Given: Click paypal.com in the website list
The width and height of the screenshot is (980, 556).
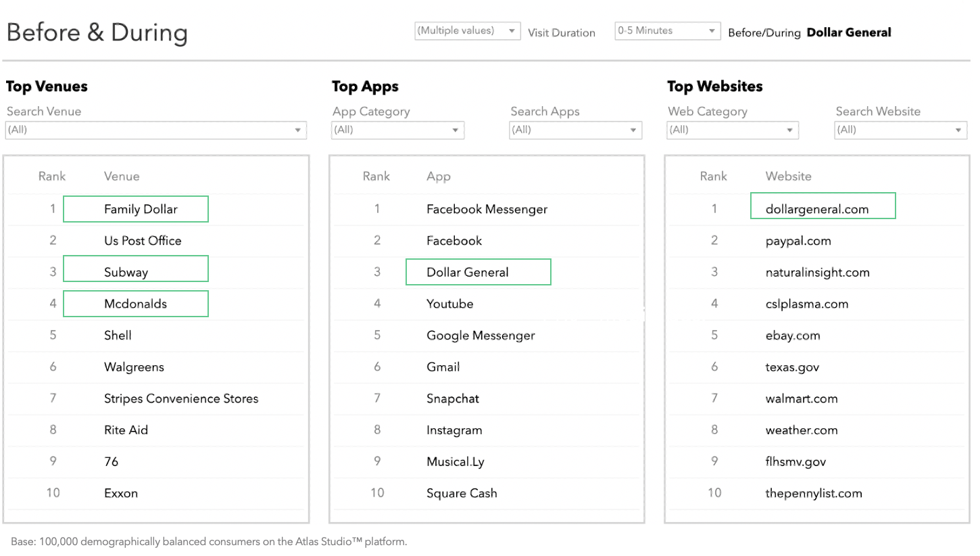Looking at the screenshot, I should point(798,241).
